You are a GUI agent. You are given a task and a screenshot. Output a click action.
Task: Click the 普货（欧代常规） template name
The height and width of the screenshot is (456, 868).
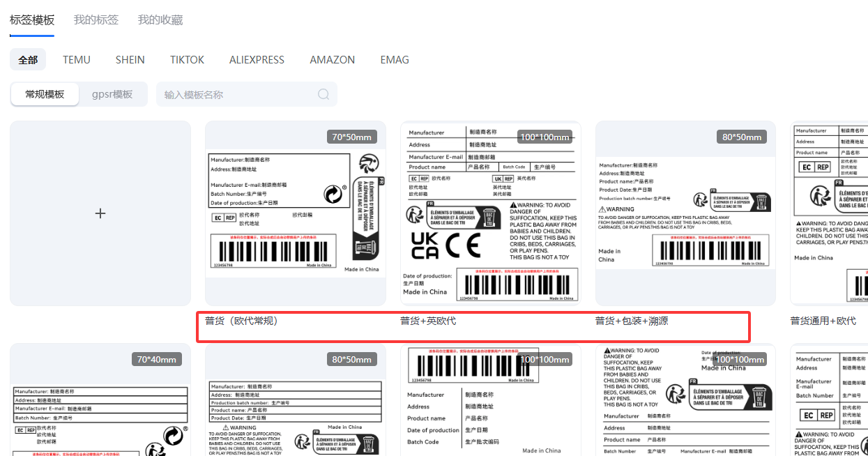[241, 321]
